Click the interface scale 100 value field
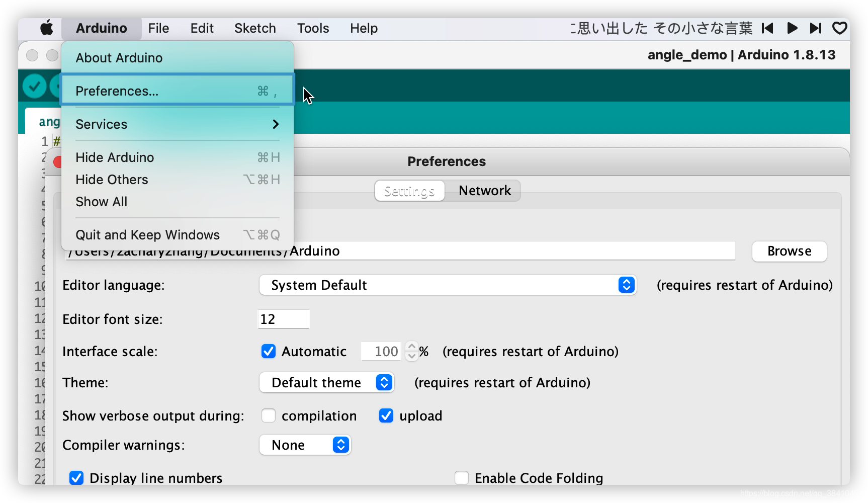Viewport: 868px width, 503px height. tap(382, 351)
